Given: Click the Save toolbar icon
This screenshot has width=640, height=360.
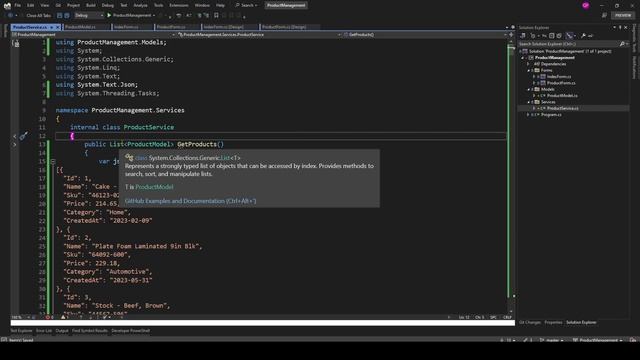Looking at the screenshot, I should pyautogui.click(x=60, y=16).
